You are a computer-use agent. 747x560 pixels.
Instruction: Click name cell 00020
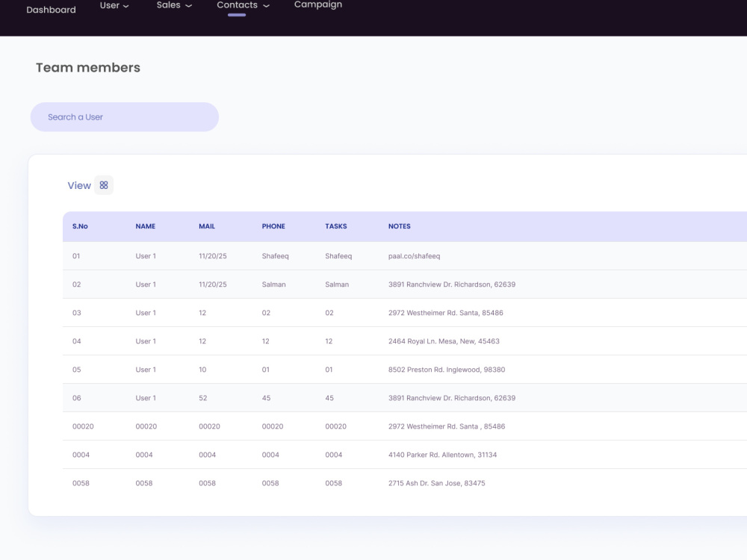click(146, 426)
